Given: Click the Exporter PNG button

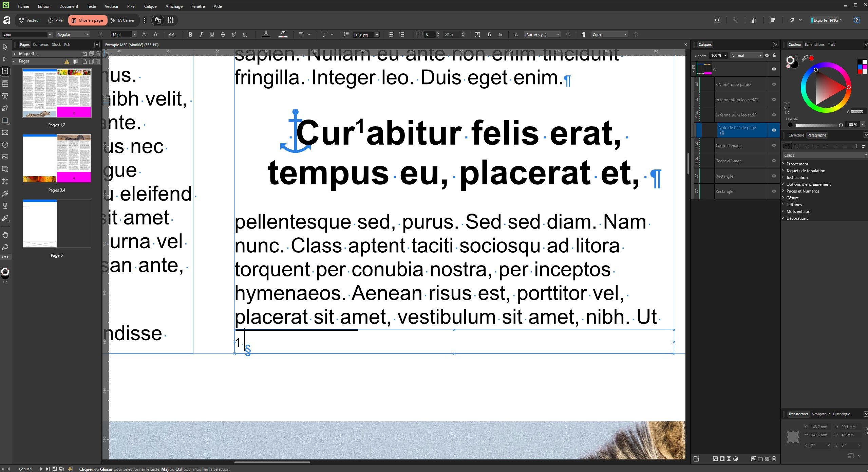Looking at the screenshot, I should [825, 20].
